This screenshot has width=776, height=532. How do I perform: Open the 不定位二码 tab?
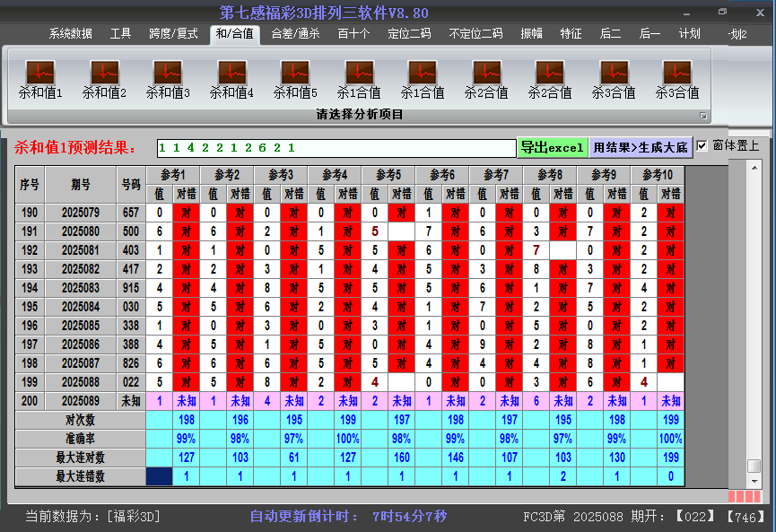coord(475,34)
